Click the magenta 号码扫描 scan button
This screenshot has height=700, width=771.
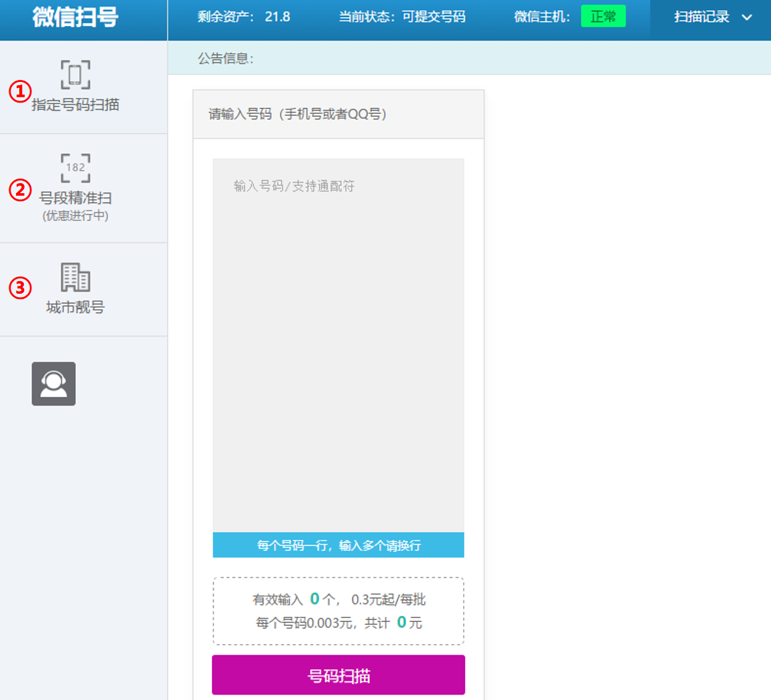[338, 675]
